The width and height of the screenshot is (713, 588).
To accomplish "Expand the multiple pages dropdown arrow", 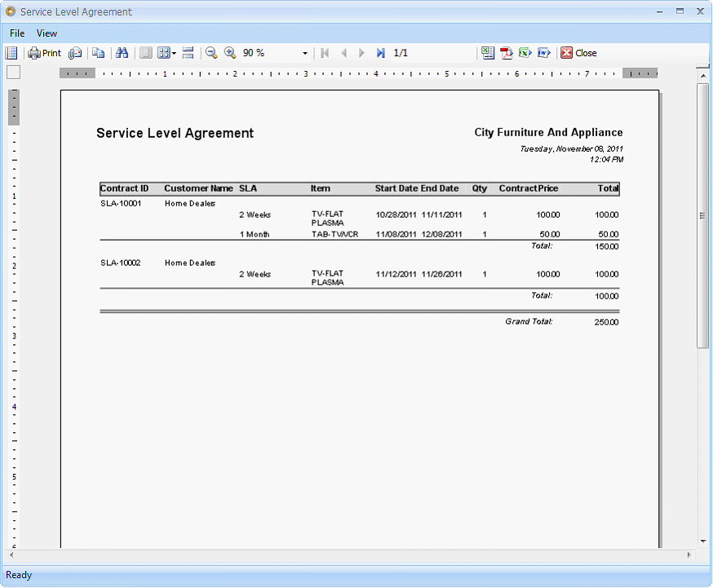I will (x=174, y=53).
